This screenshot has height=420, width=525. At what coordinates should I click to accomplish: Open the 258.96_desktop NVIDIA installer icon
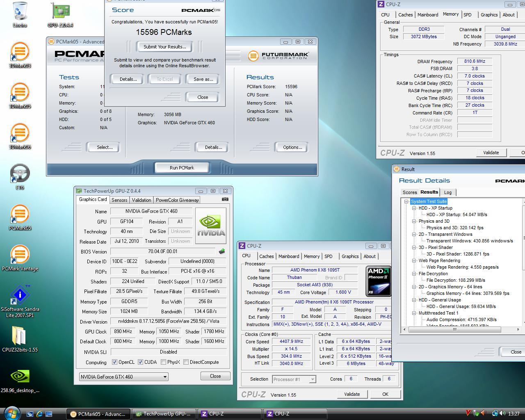tap(20, 381)
